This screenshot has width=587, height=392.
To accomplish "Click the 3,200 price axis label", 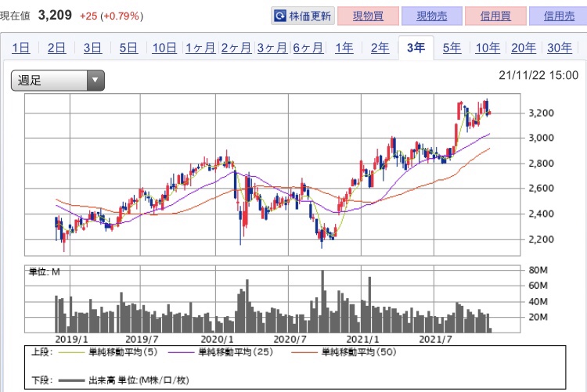I will [x=541, y=113].
